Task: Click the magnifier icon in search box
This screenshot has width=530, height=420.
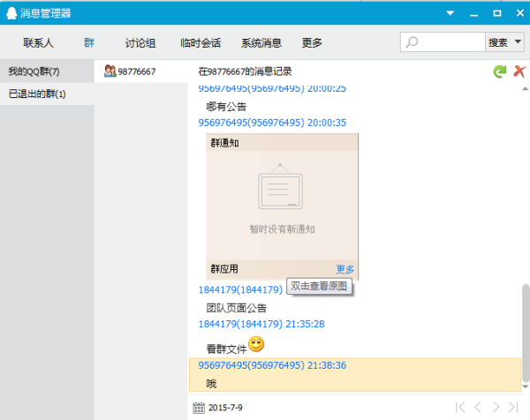Action: (412, 42)
